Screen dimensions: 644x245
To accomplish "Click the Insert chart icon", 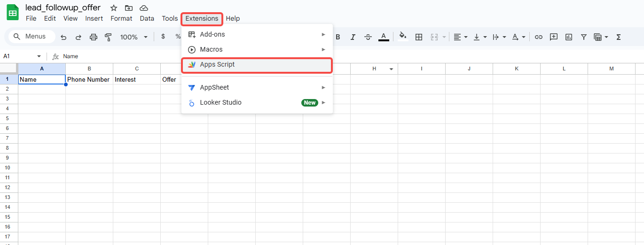I will click(x=569, y=37).
